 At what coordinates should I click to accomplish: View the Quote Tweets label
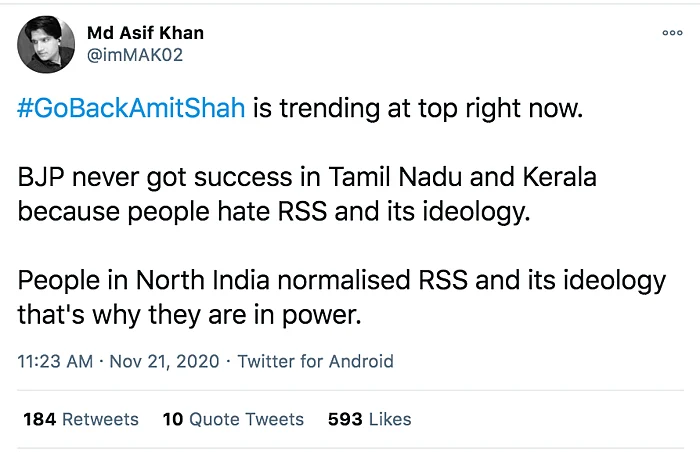click(x=246, y=419)
